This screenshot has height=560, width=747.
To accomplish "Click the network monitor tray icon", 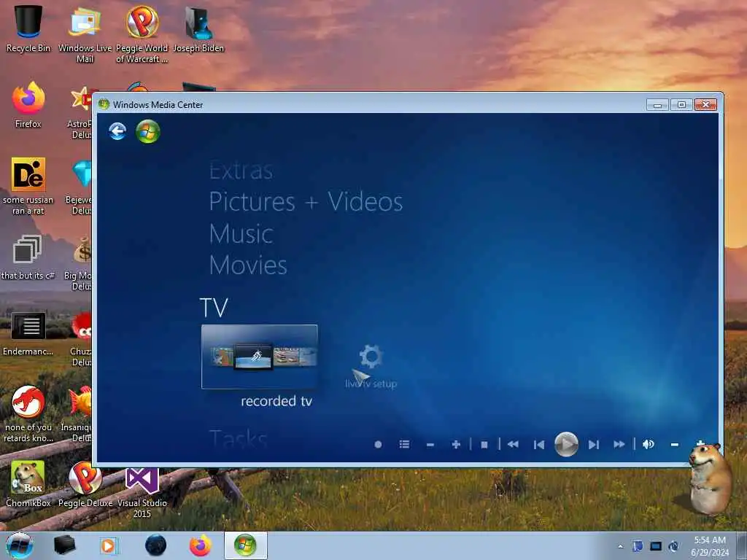I will tap(656, 546).
